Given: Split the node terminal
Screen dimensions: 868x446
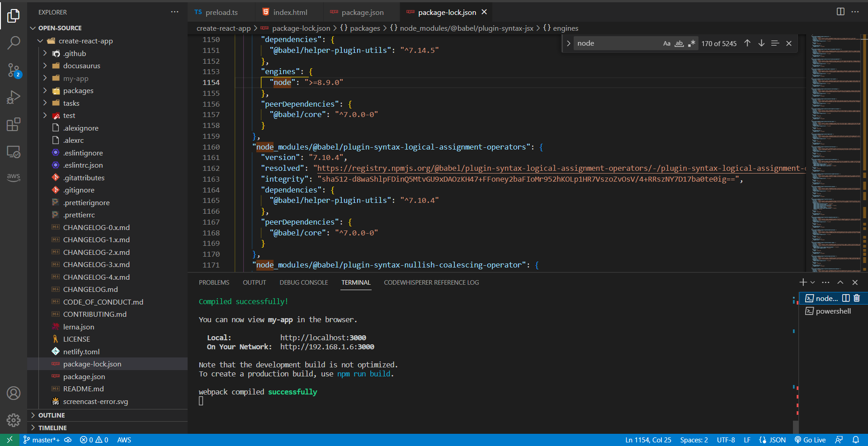Looking at the screenshot, I should tap(846, 298).
